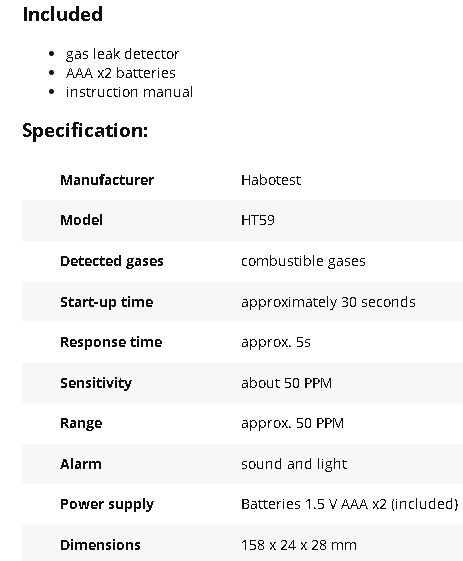The image size is (463, 561).
Task: Select the HT59 model value
Action: pos(258,220)
